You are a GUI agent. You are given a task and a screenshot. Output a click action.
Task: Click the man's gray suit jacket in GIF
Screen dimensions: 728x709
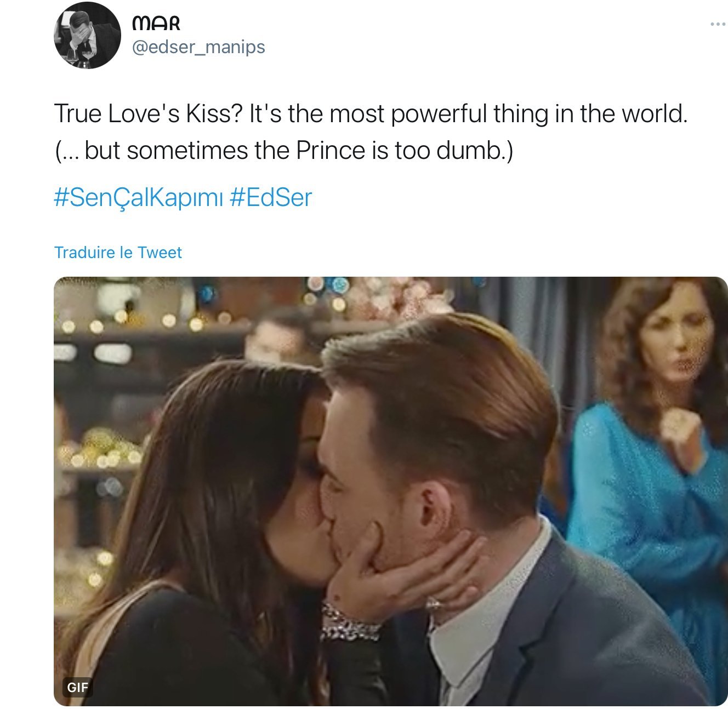click(x=576, y=630)
